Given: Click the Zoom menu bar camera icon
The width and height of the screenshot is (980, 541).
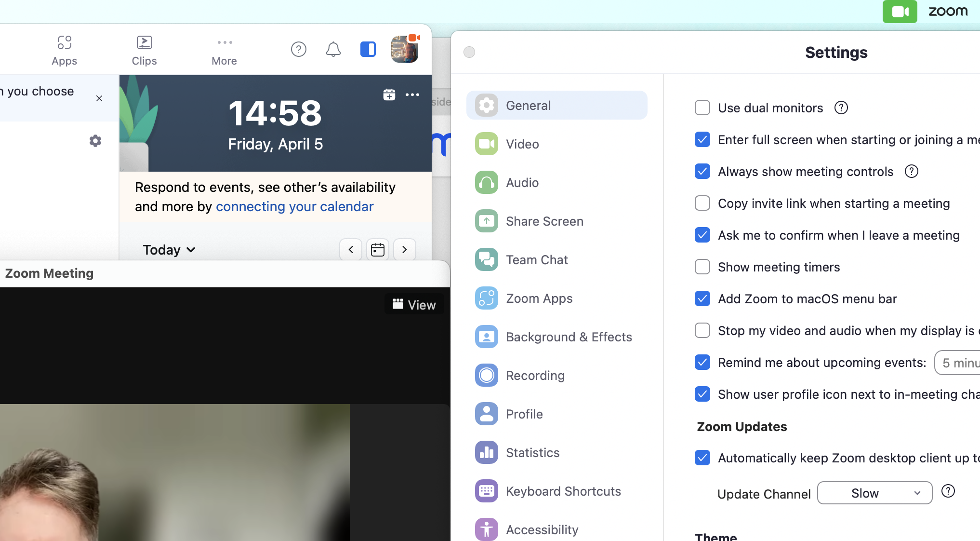Looking at the screenshot, I should [x=899, y=12].
